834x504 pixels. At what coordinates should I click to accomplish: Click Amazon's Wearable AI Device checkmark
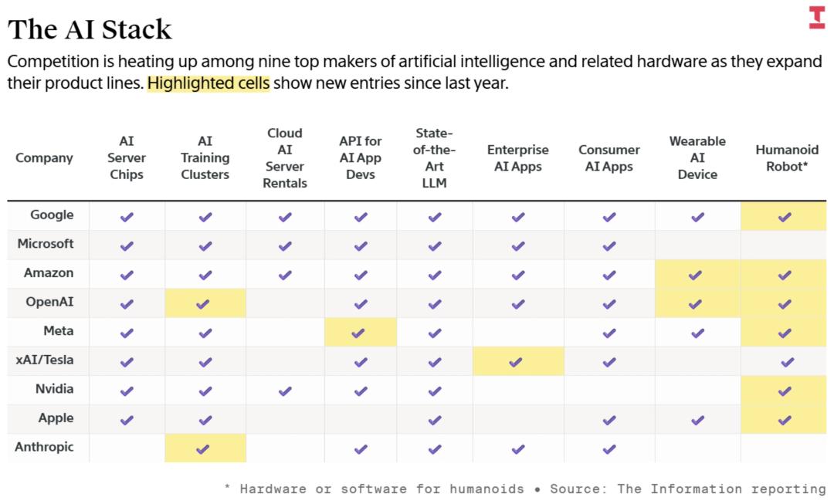coord(696,275)
